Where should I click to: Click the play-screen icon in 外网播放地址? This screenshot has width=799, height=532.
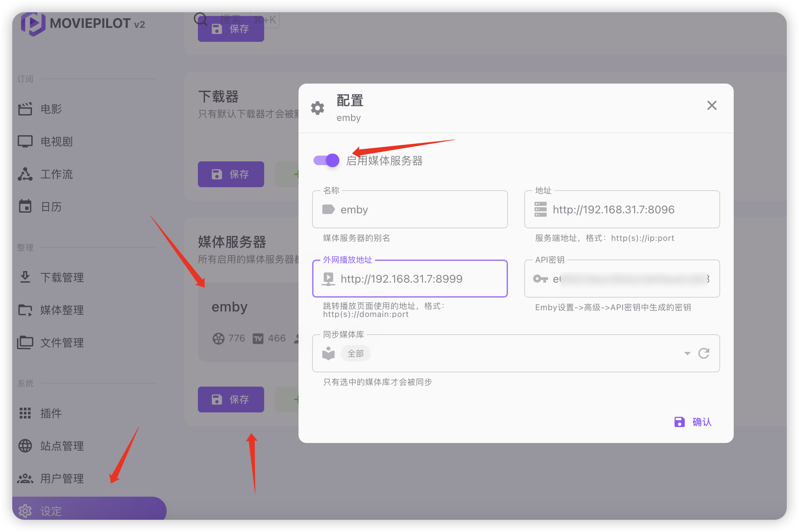[328, 279]
